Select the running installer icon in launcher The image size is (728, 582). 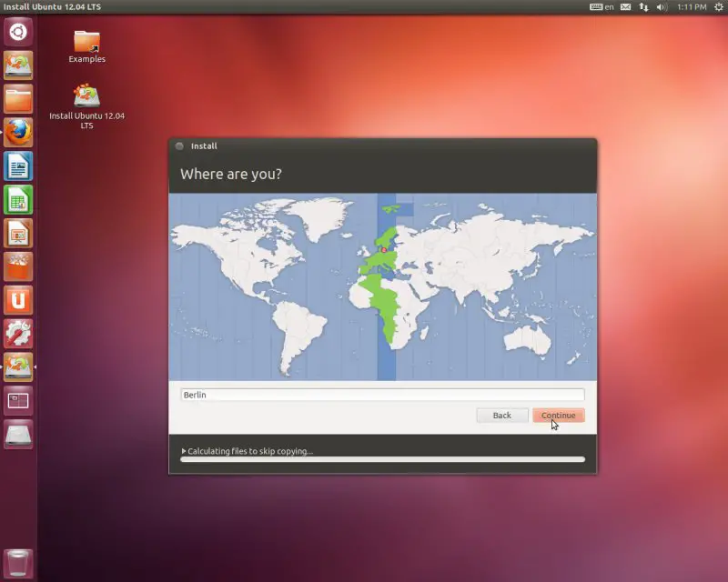point(18,367)
